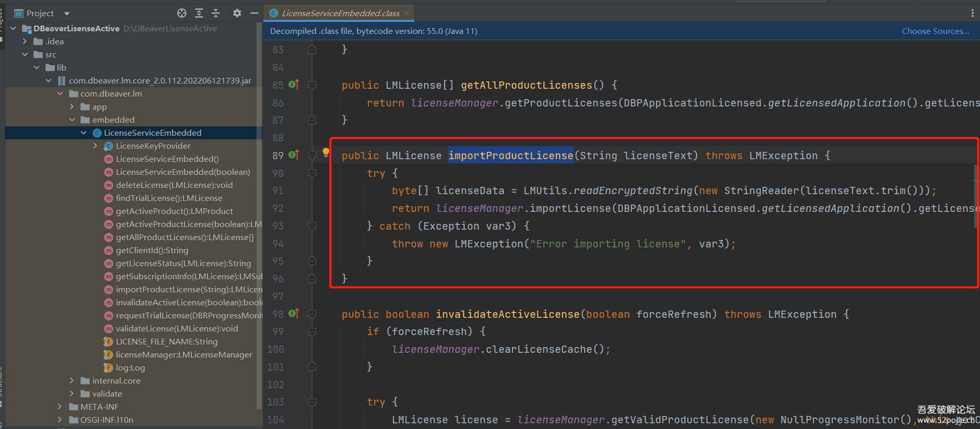Click the Choose Sources link
Viewport: 980px width, 429px height.
click(x=935, y=31)
